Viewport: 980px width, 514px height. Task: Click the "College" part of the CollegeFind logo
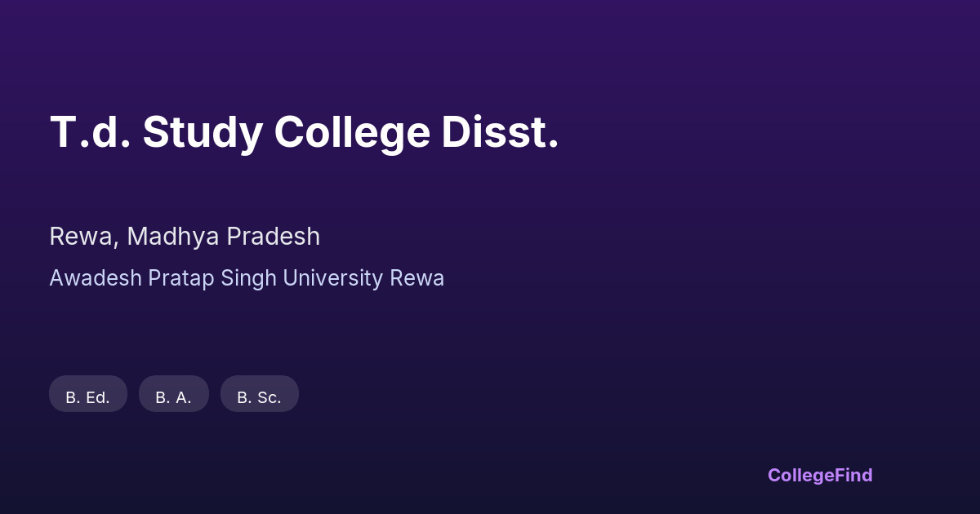(799, 475)
